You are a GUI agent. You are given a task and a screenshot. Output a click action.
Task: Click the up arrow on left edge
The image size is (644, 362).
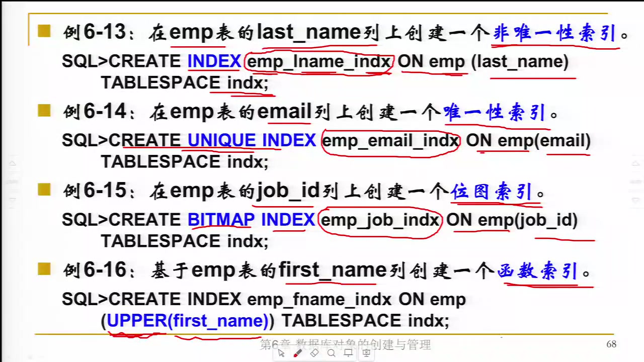click(13, 164)
